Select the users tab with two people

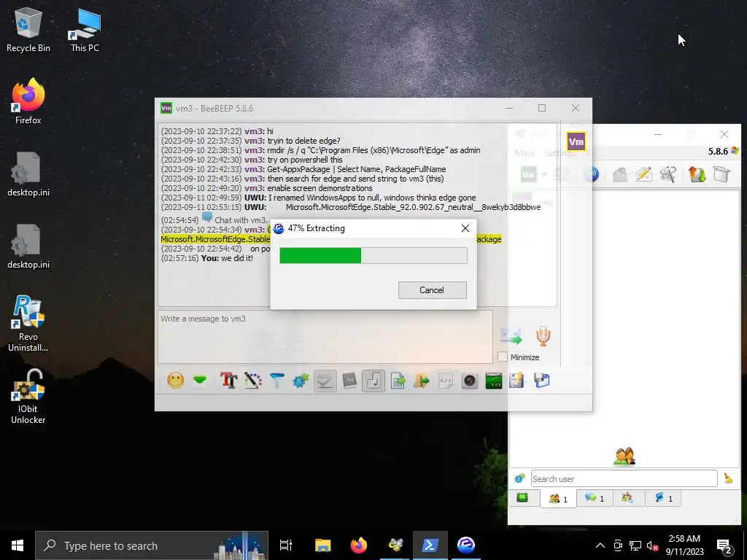pyautogui.click(x=558, y=499)
